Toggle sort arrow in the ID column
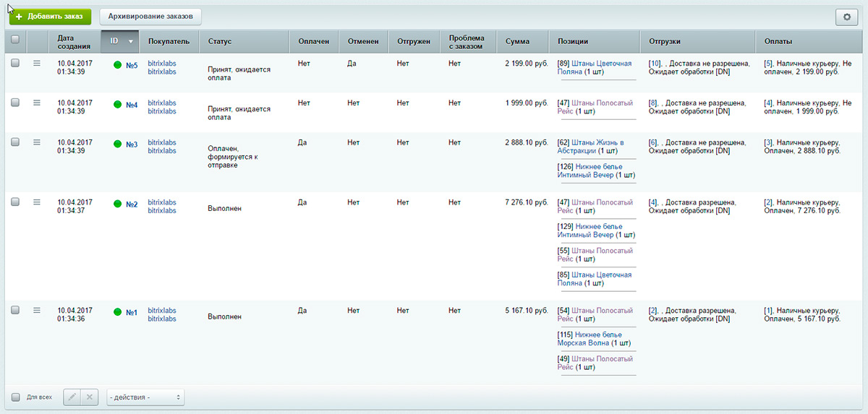This screenshot has width=868, height=414. click(130, 42)
